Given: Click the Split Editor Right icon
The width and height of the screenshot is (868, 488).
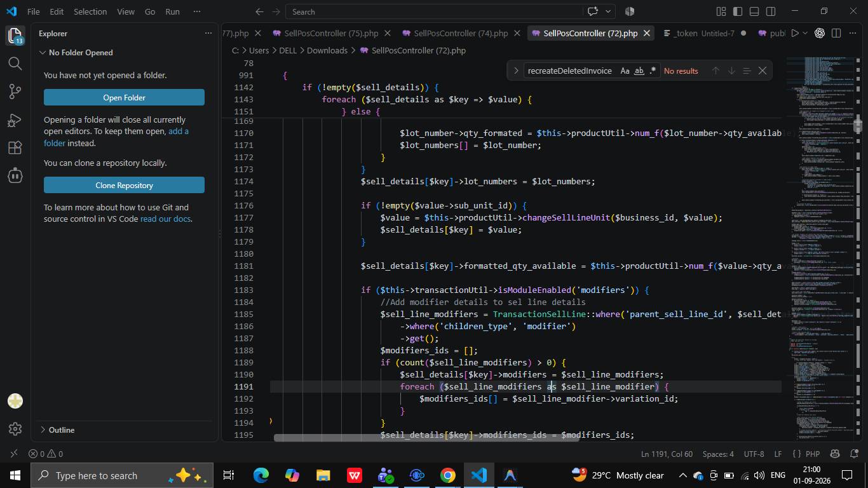Looking at the screenshot, I should 836,33.
